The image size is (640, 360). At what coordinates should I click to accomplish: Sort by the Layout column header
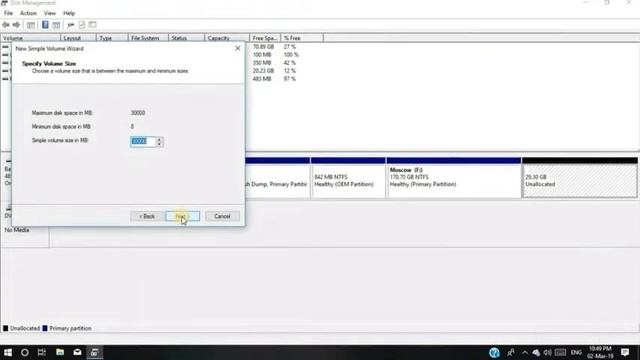78,38
